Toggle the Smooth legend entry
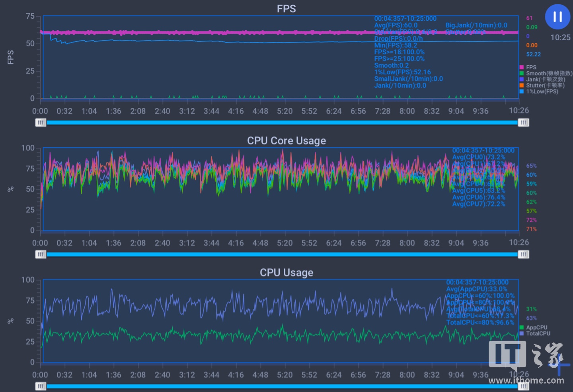 (522, 74)
